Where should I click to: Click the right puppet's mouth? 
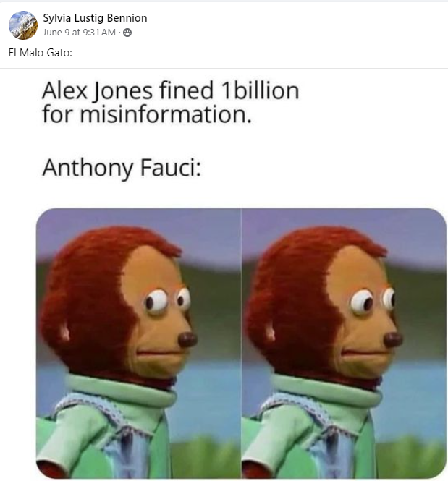coord(362,353)
